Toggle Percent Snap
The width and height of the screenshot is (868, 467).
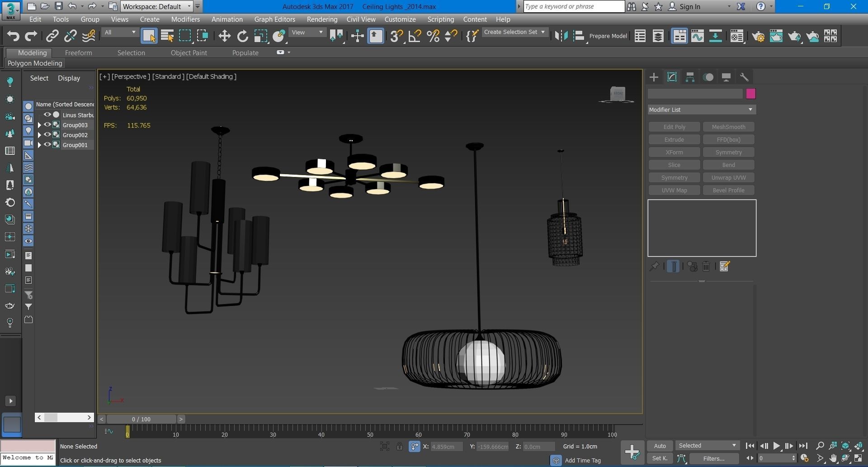click(x=433, y=36)
